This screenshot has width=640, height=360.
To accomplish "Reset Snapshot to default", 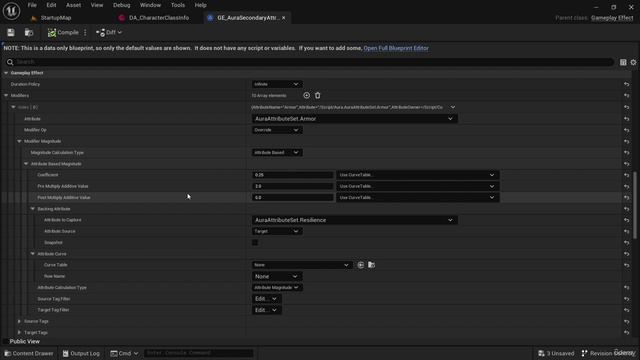I will click(627, 243).
